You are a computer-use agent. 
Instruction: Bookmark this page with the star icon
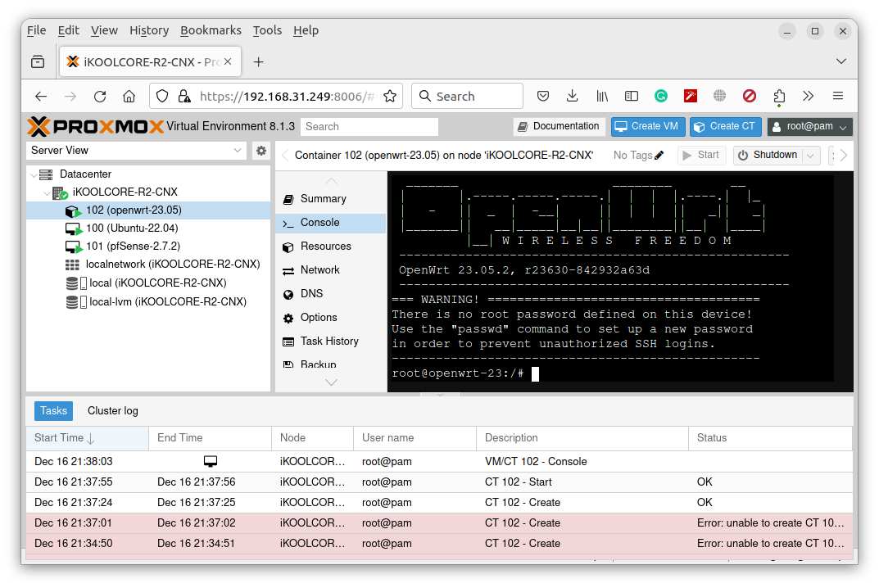pos(390,97)
